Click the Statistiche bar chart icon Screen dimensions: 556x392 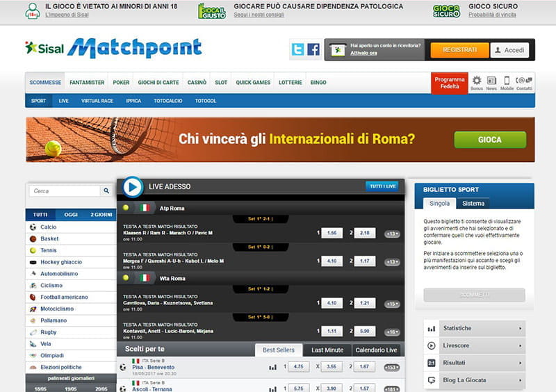click(x=432, y=329)
